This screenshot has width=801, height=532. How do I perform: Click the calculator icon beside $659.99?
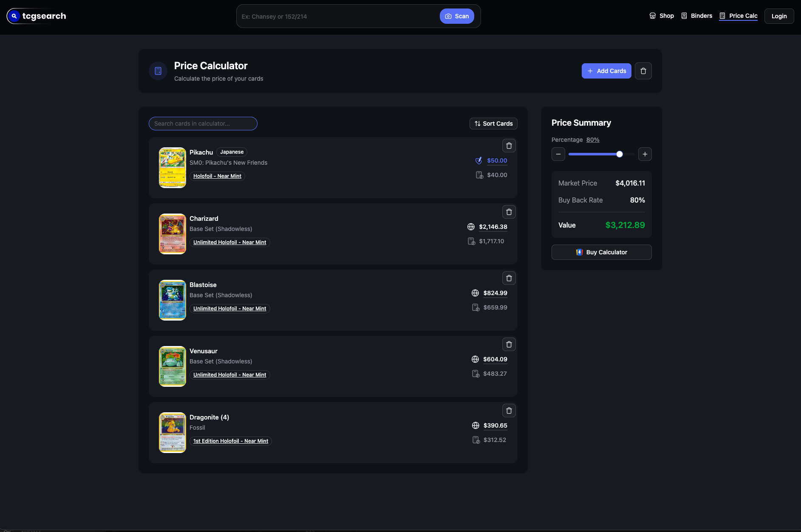click(x=476, y=307)
